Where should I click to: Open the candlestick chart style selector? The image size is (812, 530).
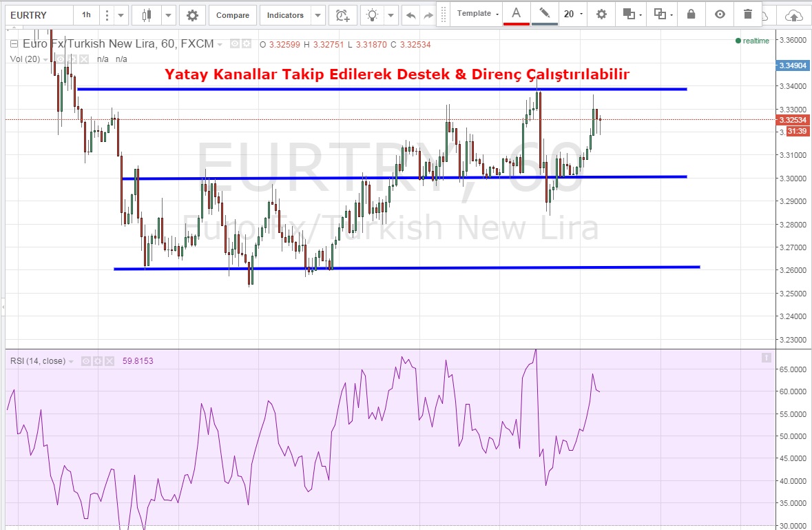click(145, 15)
